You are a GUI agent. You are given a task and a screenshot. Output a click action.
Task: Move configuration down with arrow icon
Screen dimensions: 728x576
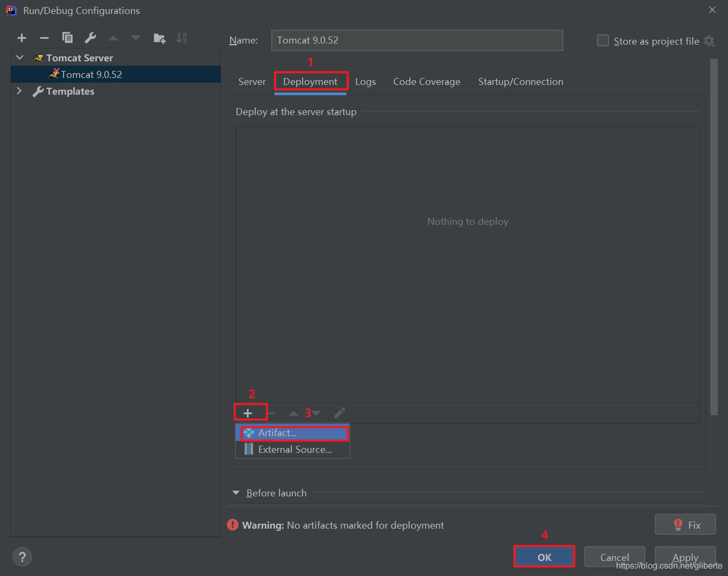(136, 38)
